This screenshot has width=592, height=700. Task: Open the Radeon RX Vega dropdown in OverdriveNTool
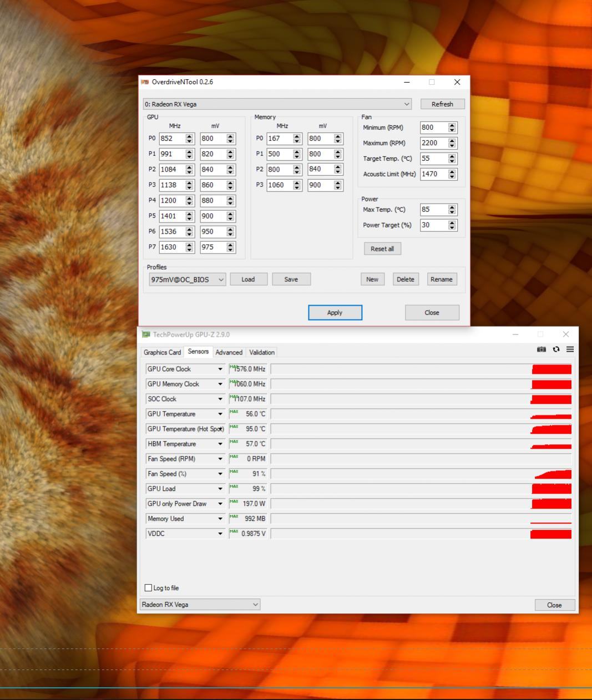[x=277, y=104]
